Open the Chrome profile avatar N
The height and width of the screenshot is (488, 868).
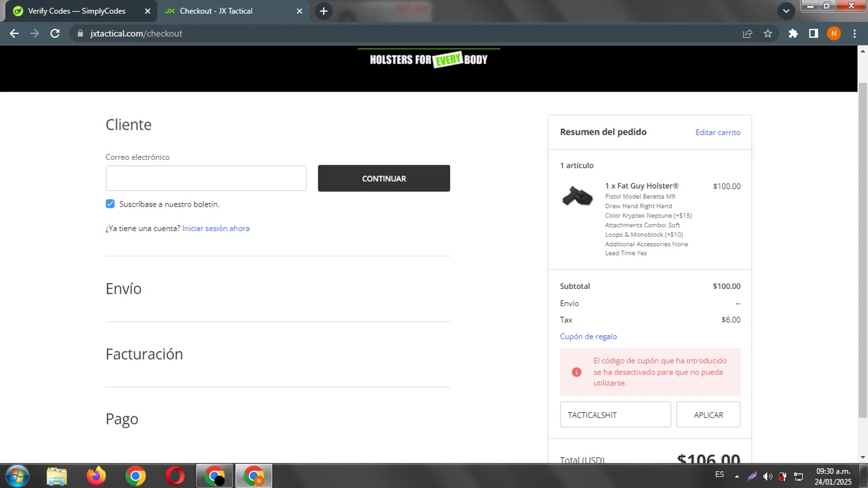[834, 34]
